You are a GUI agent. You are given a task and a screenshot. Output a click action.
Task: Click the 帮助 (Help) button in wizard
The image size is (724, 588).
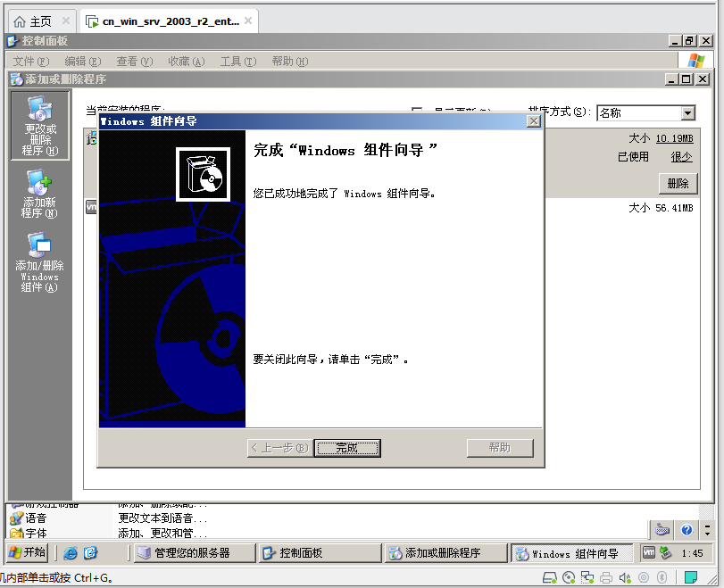pos(500,448)
